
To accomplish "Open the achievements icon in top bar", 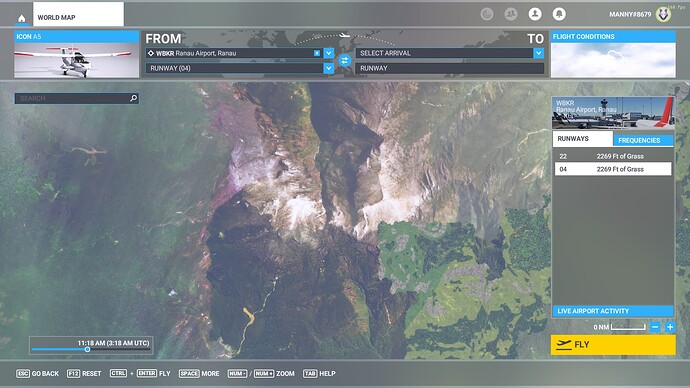I will (487, 14).
